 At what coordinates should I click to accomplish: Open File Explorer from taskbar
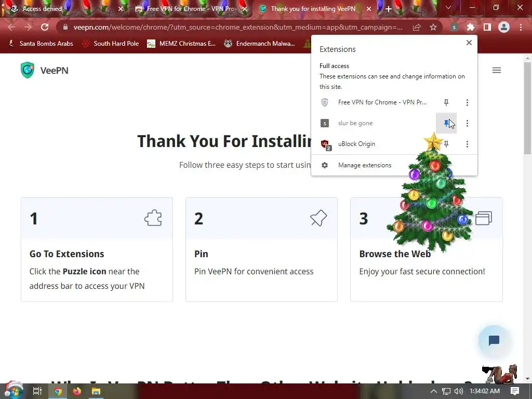click(96, 391)
